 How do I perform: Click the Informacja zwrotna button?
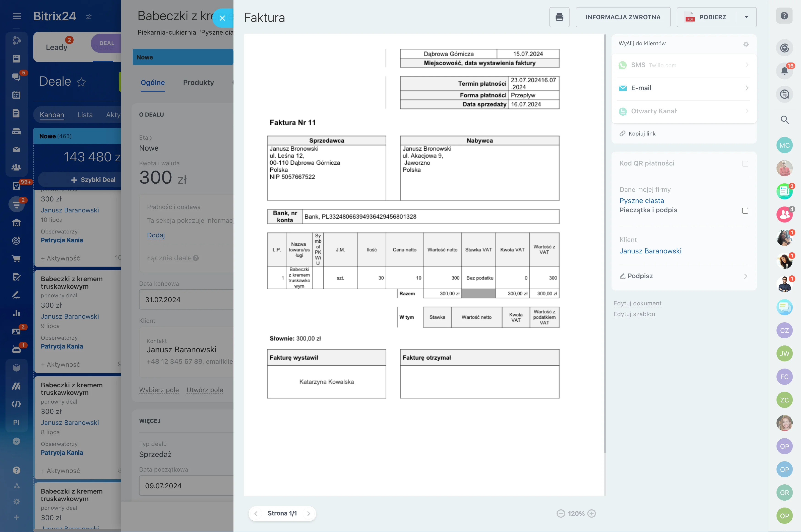point(623,17)
